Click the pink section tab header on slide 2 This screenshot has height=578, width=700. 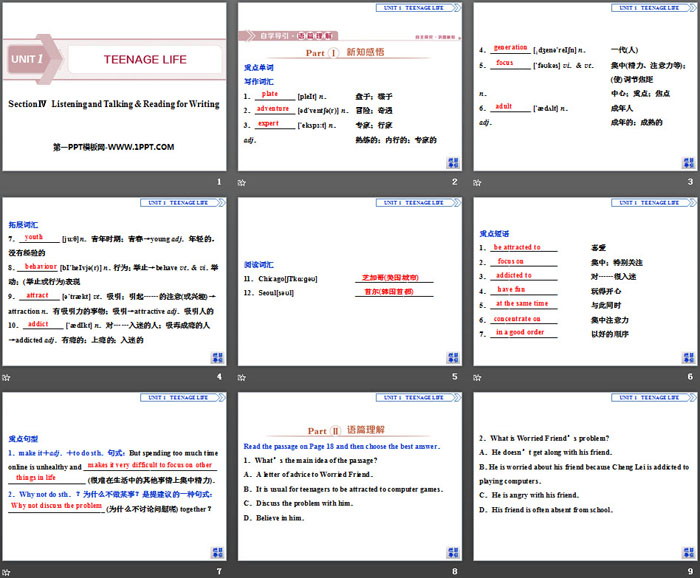(288, 36)
